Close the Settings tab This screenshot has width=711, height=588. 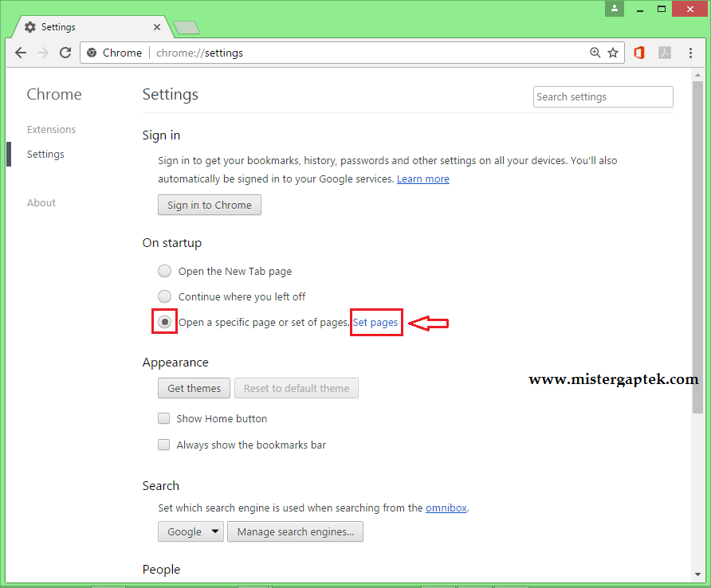157,27
